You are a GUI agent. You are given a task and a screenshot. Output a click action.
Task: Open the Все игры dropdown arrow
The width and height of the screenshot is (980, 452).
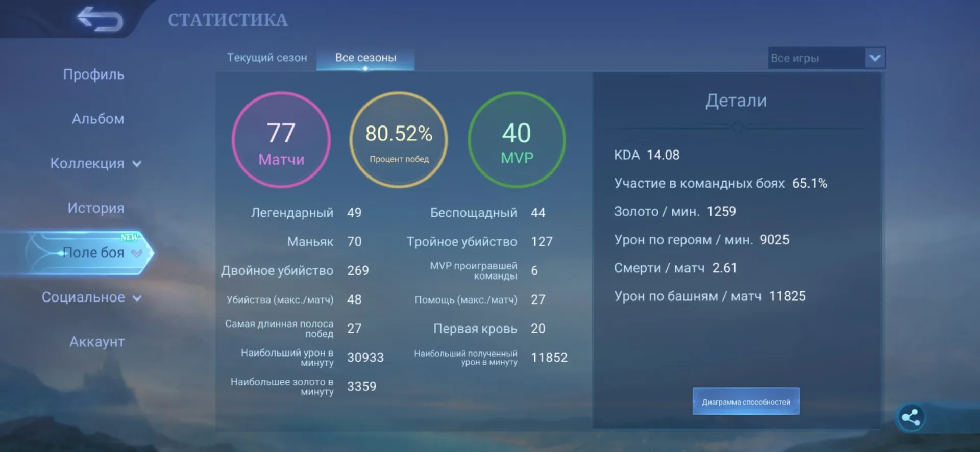coord(875,58)
